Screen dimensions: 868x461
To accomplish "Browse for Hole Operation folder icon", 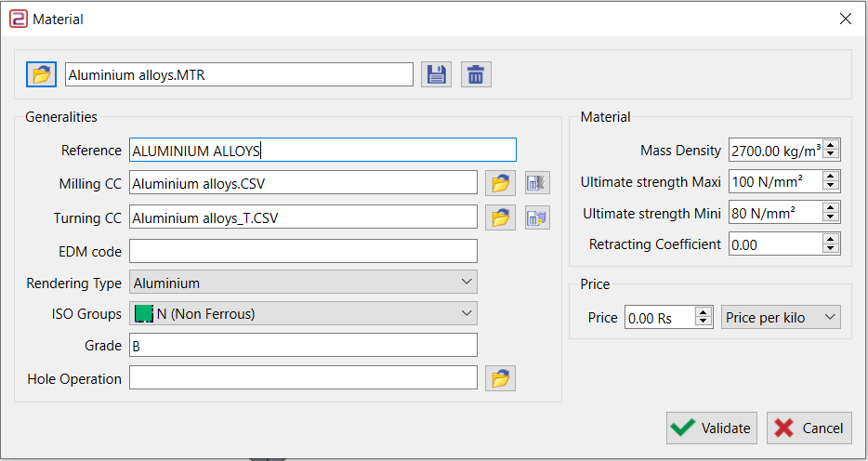I will click(501, 378).
